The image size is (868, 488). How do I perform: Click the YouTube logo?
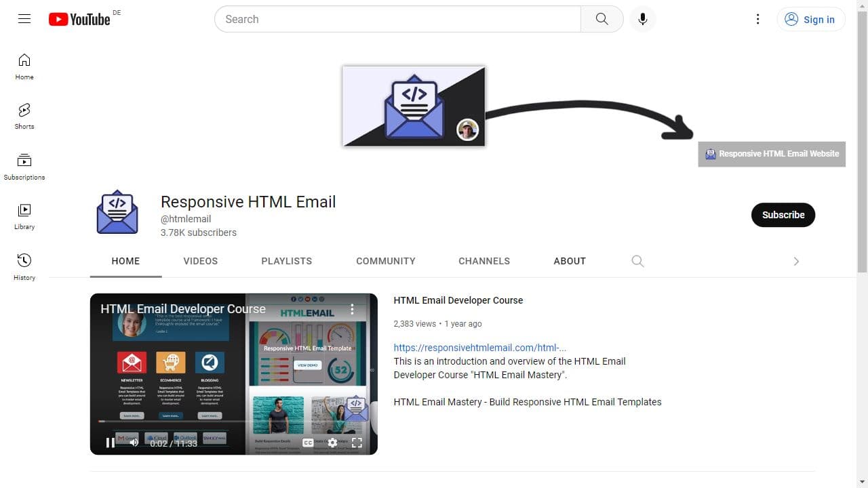(x=79, y=19)
